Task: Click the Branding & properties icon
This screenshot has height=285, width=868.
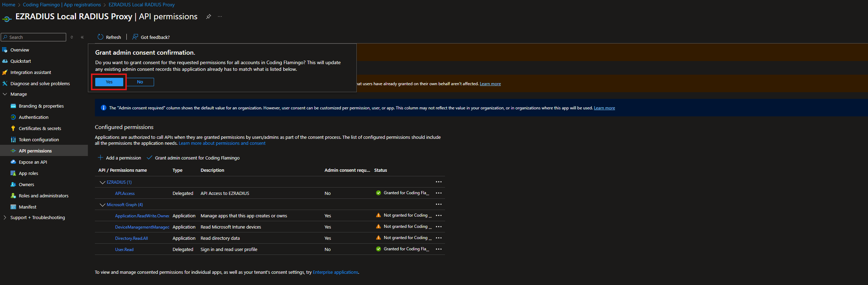Action: pos(13,106)
